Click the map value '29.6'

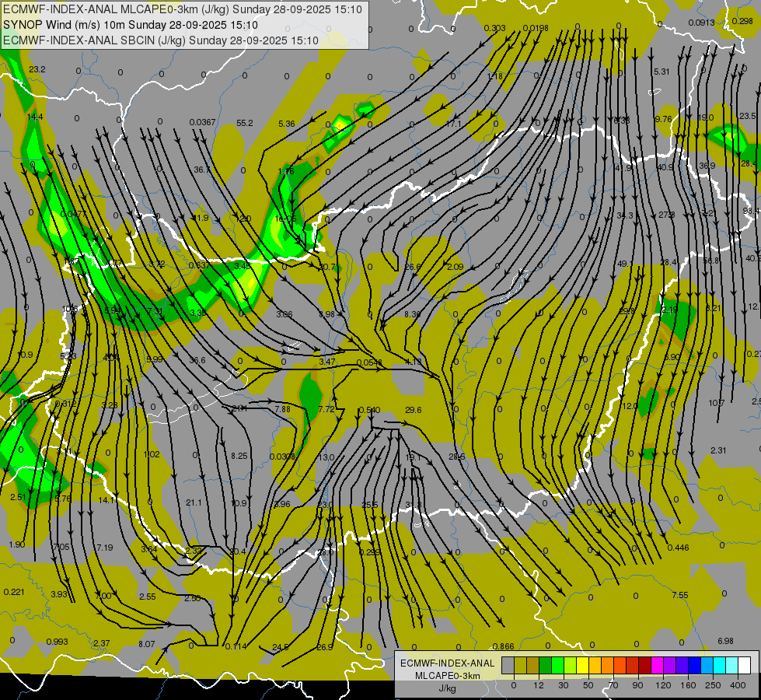413,410
